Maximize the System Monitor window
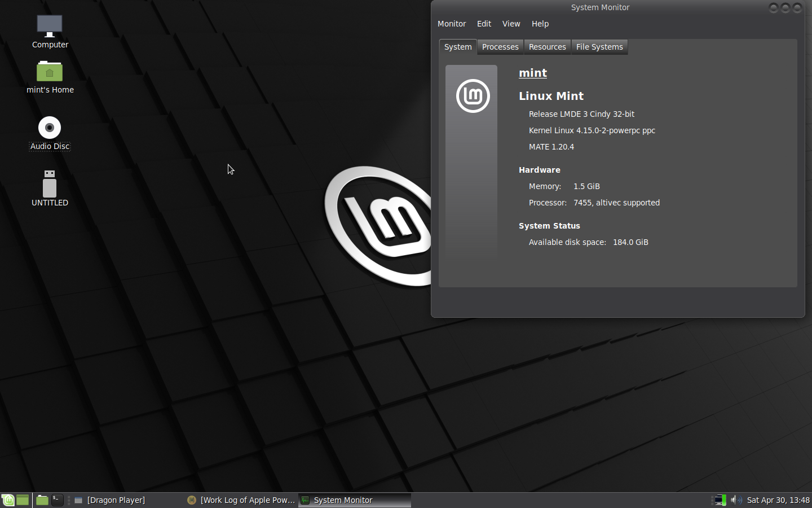 (x=785, y=7)
